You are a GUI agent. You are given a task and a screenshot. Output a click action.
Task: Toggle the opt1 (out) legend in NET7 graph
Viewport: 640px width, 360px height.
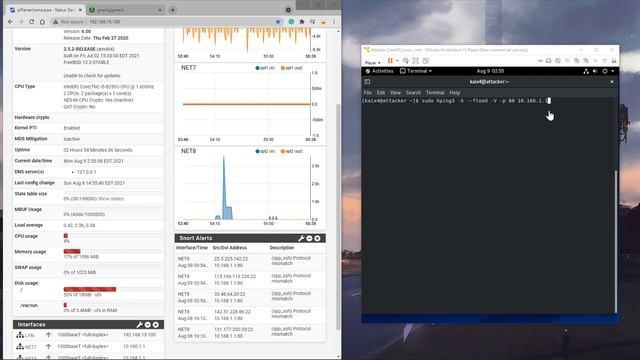[x=292, y=68]
